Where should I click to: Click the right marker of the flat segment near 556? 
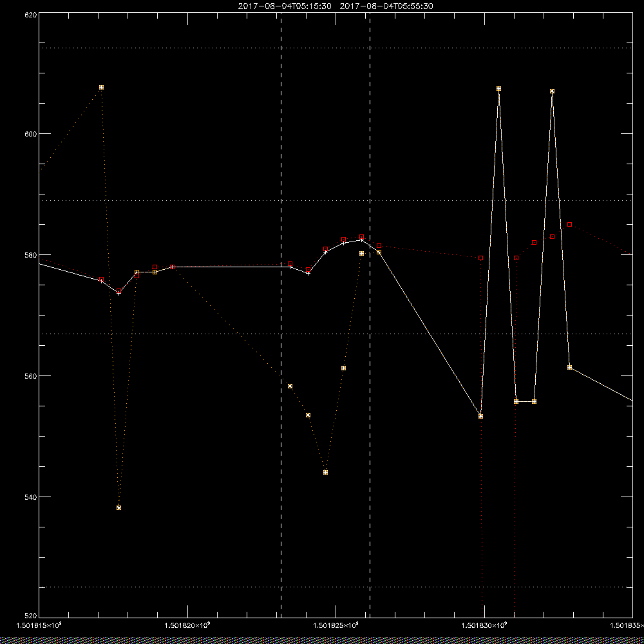[x=534, y=402]
